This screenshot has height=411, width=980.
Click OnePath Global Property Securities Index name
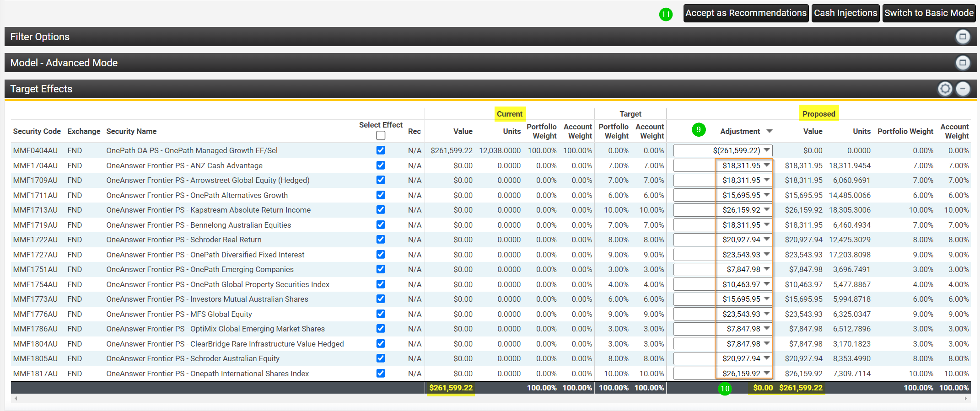[x=218, y=284]
